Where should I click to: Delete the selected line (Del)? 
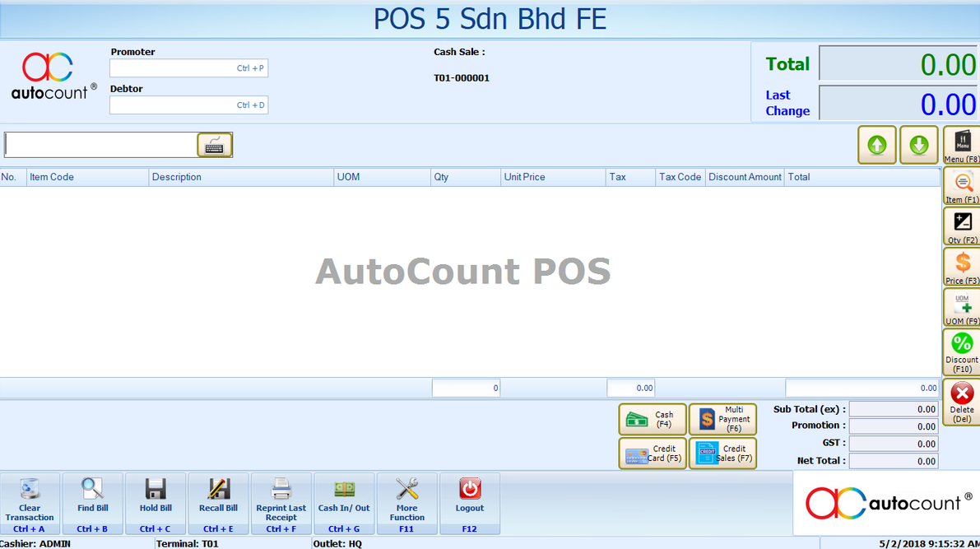962,402
